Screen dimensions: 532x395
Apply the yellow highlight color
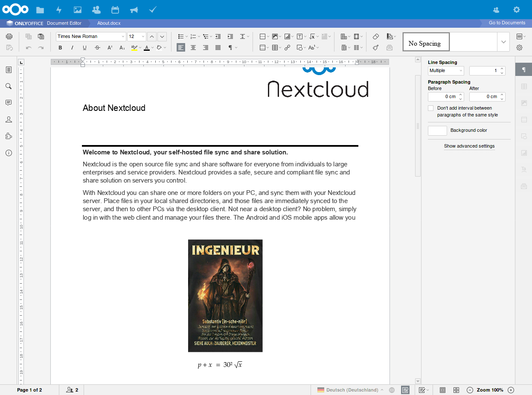click(x=134, y=48)
